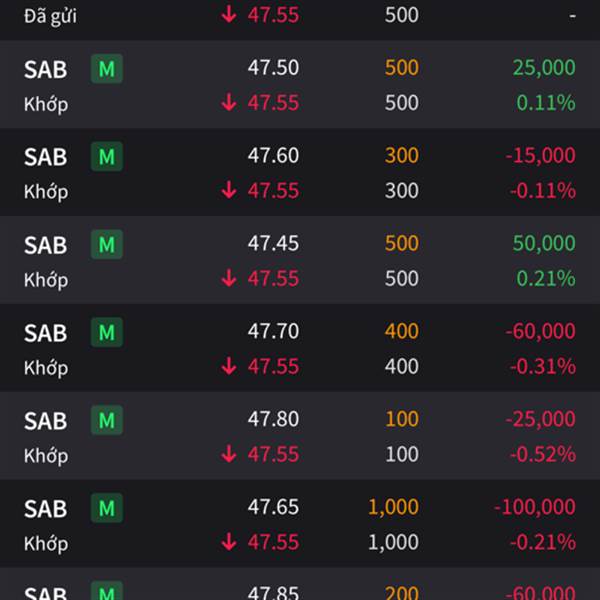Open the SAB order priced 47.50
This screenshot has height=600, width=600.
pos(300,84)
